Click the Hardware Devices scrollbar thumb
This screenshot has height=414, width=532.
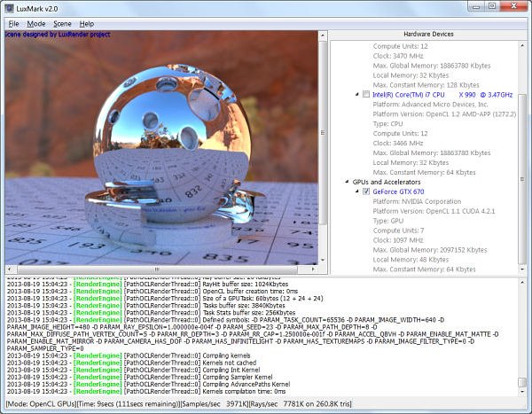click(522, 179)
